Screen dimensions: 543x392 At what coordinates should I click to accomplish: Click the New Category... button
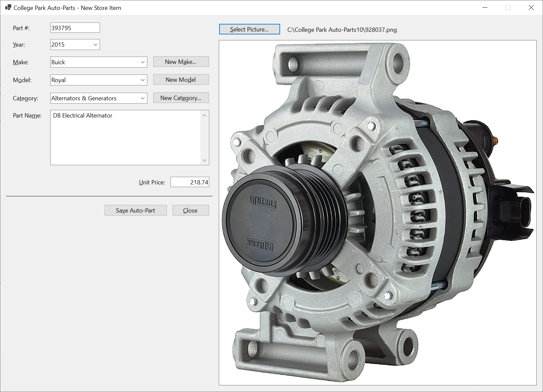181,98
